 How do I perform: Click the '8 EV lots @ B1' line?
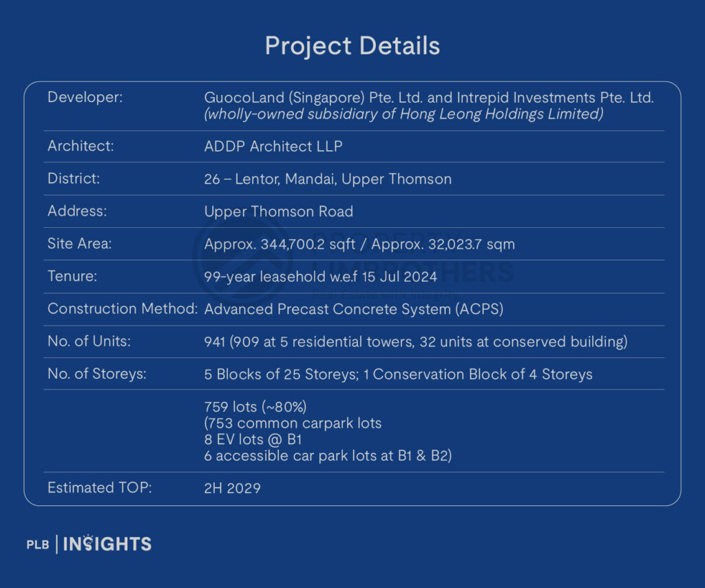(x=253, y=439)
